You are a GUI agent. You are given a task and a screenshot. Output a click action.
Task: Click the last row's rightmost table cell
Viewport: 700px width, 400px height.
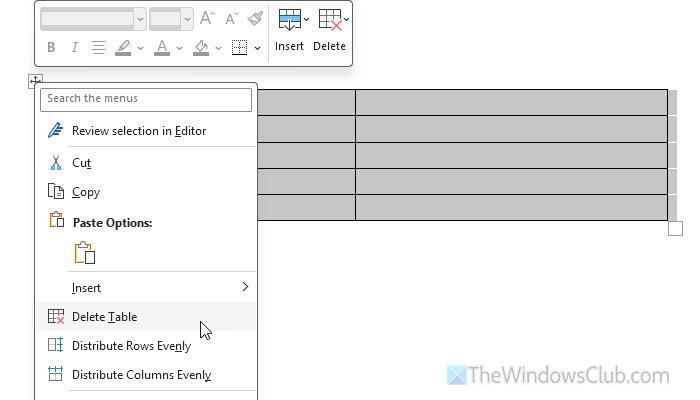(512, 208)
